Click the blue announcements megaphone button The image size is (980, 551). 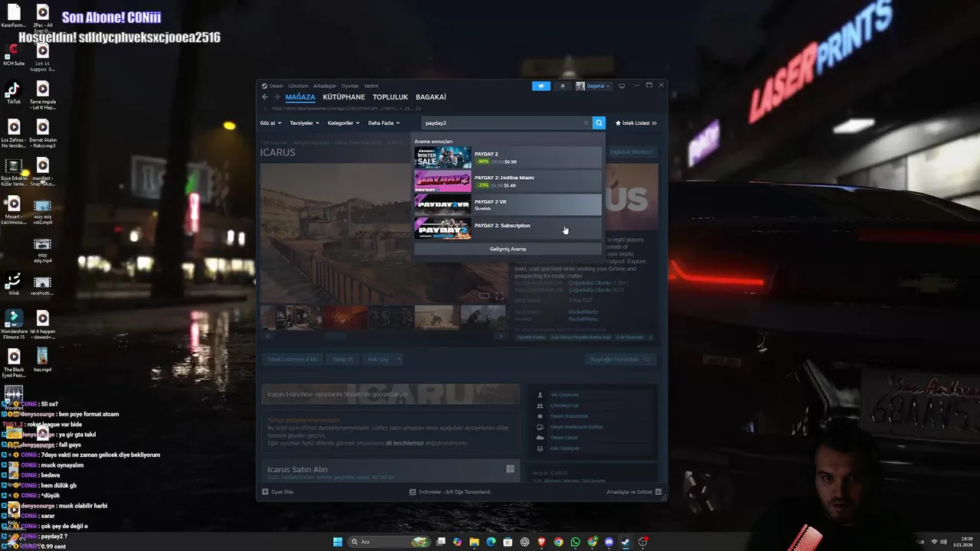coord(541,86)
